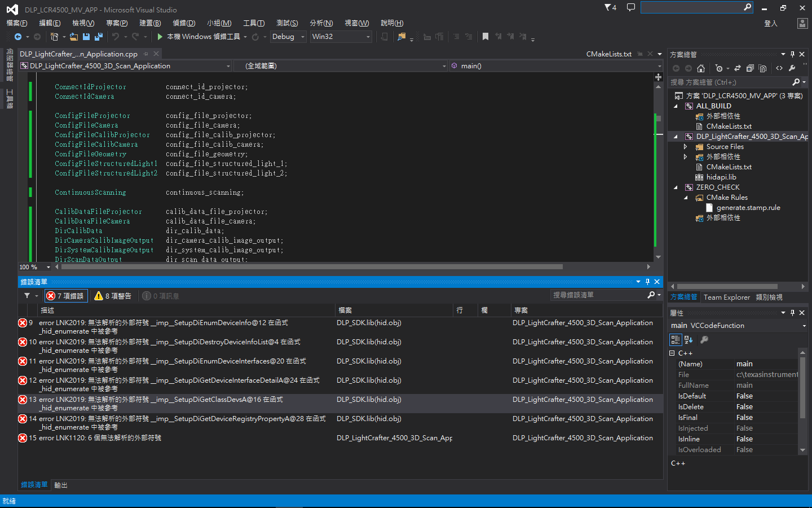Click the Open File folder icon
812x508 pixels.
tap(74, 37)
